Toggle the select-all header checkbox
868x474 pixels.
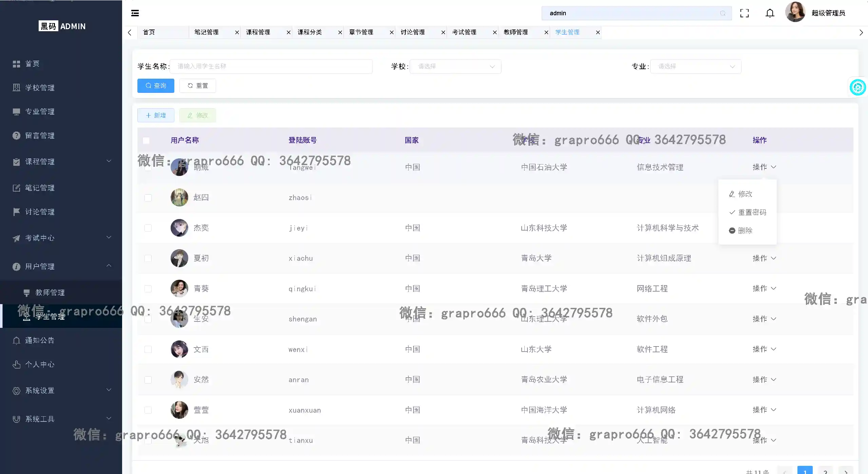click(x=146, y=140)
